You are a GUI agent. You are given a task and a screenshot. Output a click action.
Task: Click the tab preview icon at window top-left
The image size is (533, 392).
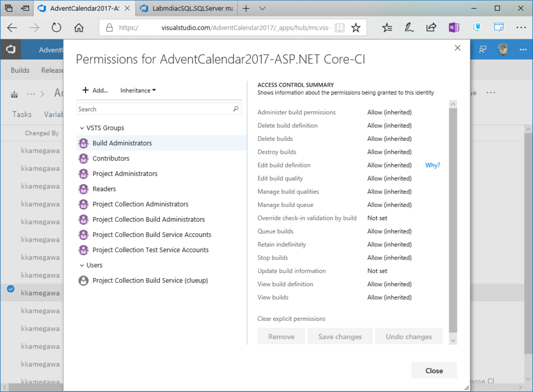coord(8,8)
